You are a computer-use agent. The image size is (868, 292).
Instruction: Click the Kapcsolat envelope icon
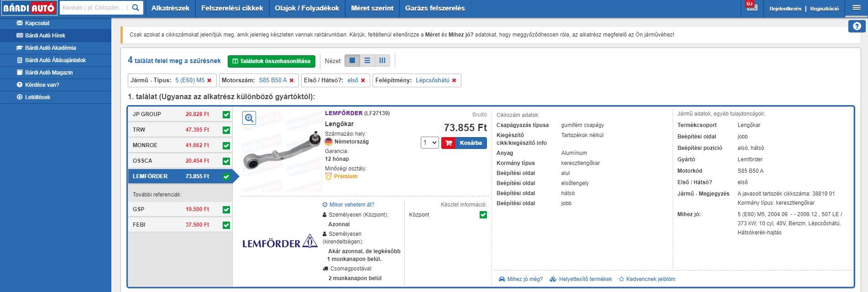19,23
